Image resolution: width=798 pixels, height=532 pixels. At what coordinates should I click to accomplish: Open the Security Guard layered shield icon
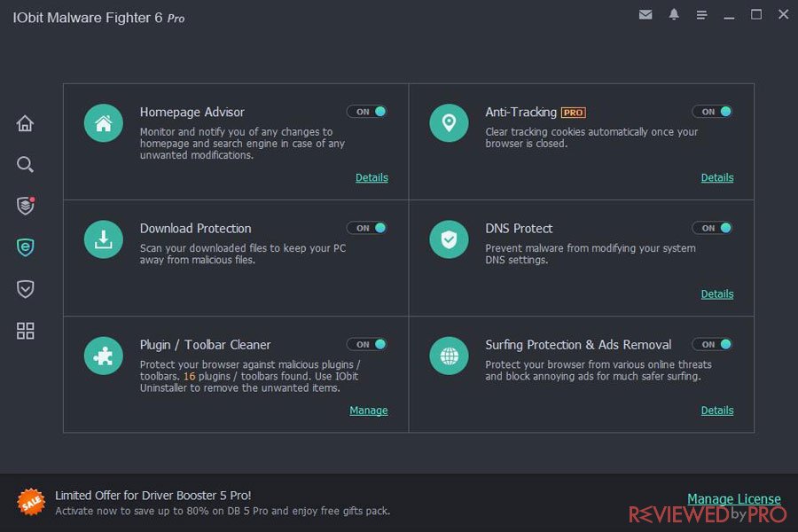tap(26, 206)
